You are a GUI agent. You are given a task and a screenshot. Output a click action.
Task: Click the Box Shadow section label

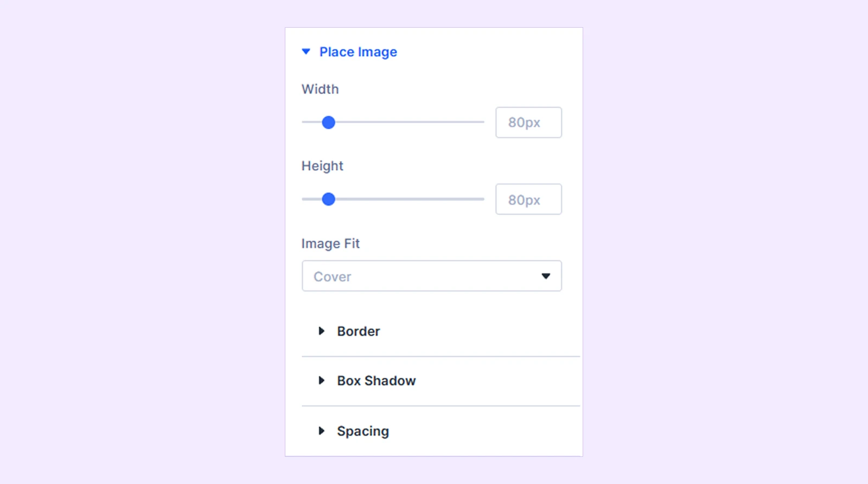tap(376, 381)
